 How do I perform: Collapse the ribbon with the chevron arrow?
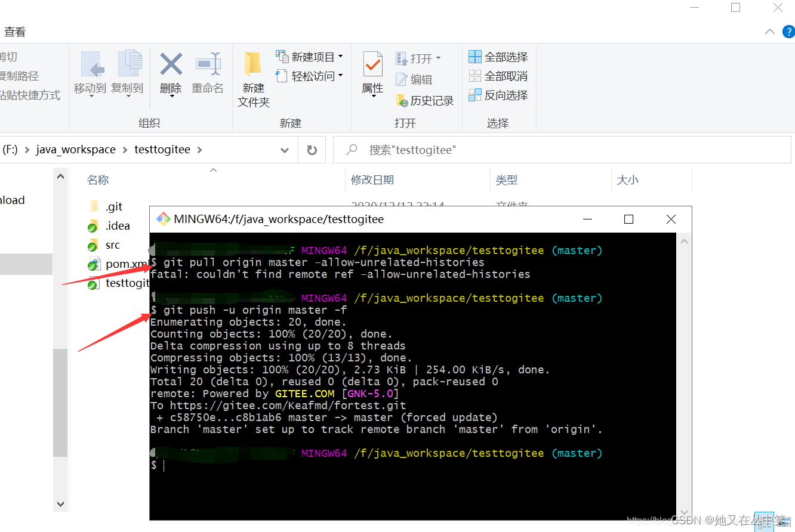point(770,32)
